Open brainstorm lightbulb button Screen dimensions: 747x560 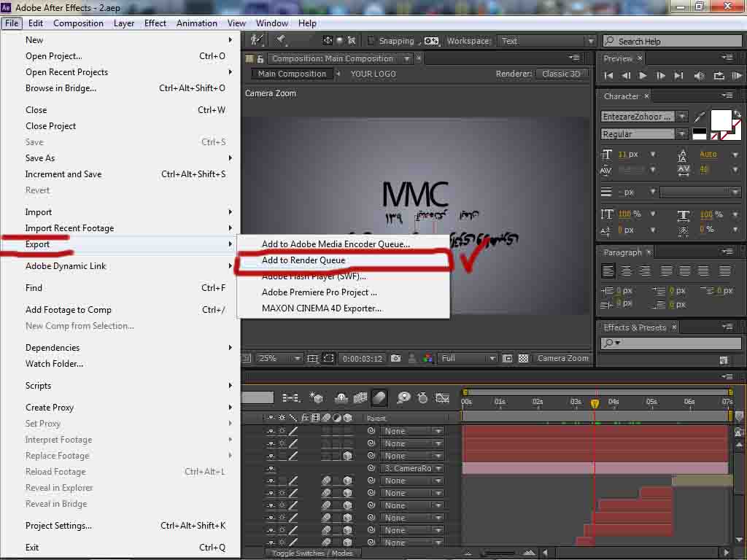pos(403,397)
